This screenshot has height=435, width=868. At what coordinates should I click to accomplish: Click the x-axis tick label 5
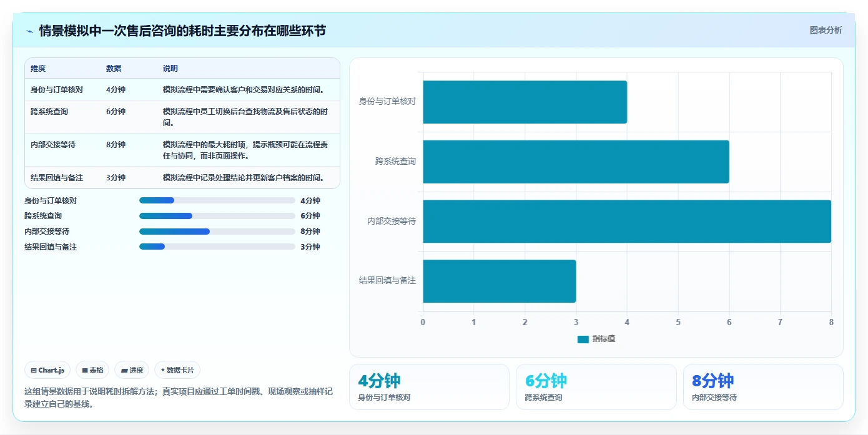coord(678,322)
